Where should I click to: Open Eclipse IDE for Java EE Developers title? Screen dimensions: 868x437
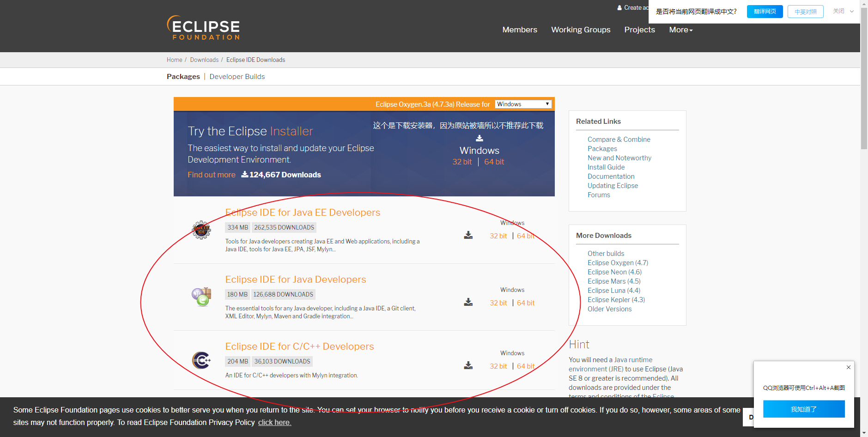click(x=303, y=212)
